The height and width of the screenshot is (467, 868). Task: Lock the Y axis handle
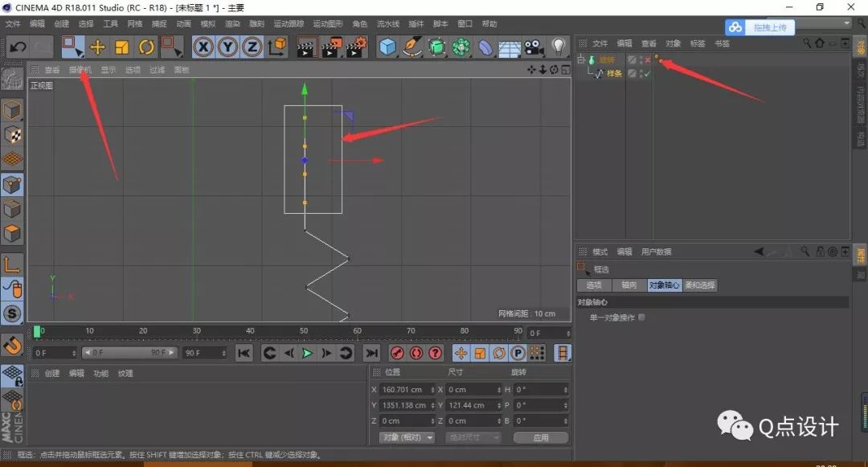tap(226, 47)
